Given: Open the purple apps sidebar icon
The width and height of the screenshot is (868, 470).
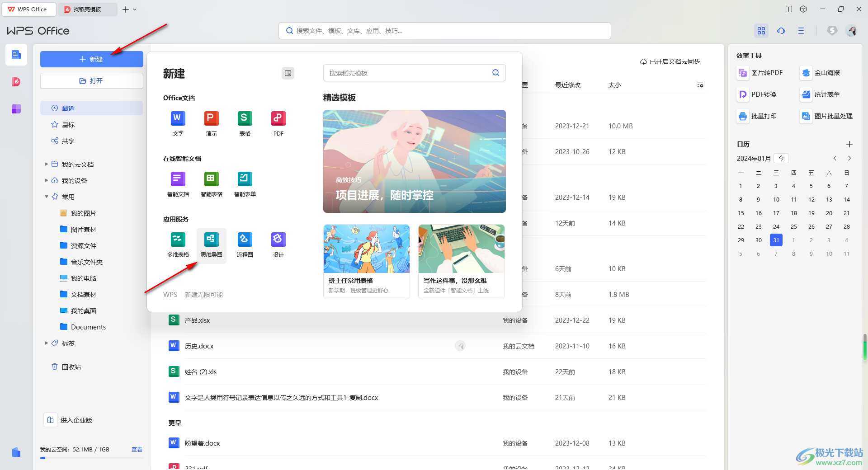Looking at the screenshot, I should pos(16,109).
